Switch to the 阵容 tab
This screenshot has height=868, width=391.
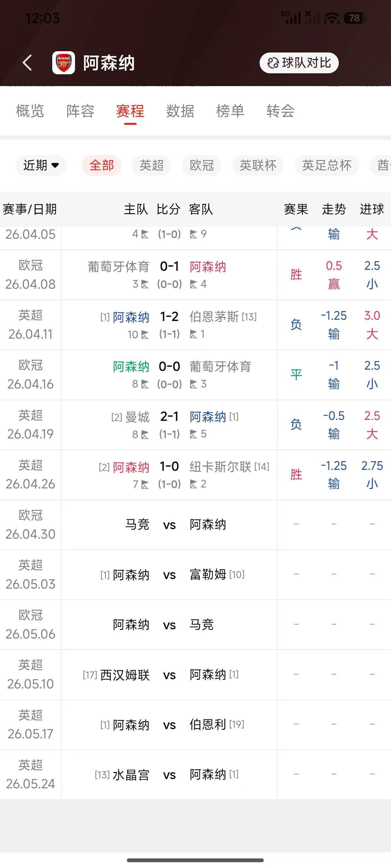[x=80, y=111]
